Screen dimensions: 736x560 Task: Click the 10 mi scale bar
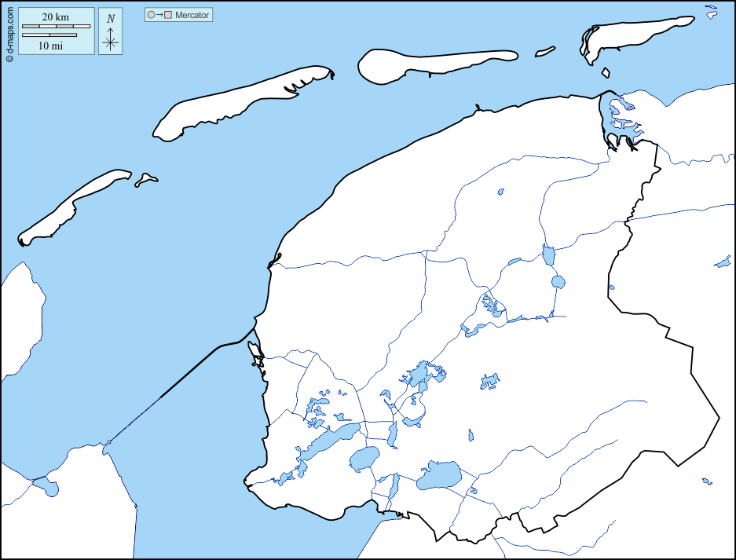click(x=49, y=35)
